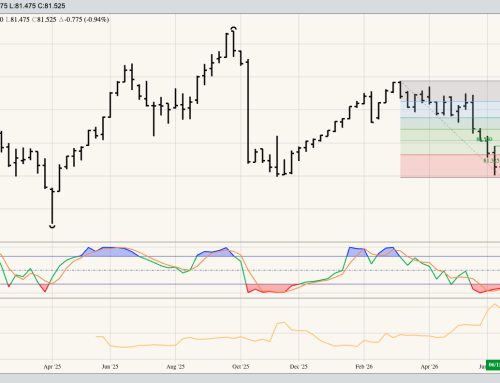Click the Aug '25 date axis label
500x383 pixels.
(175, 367)
